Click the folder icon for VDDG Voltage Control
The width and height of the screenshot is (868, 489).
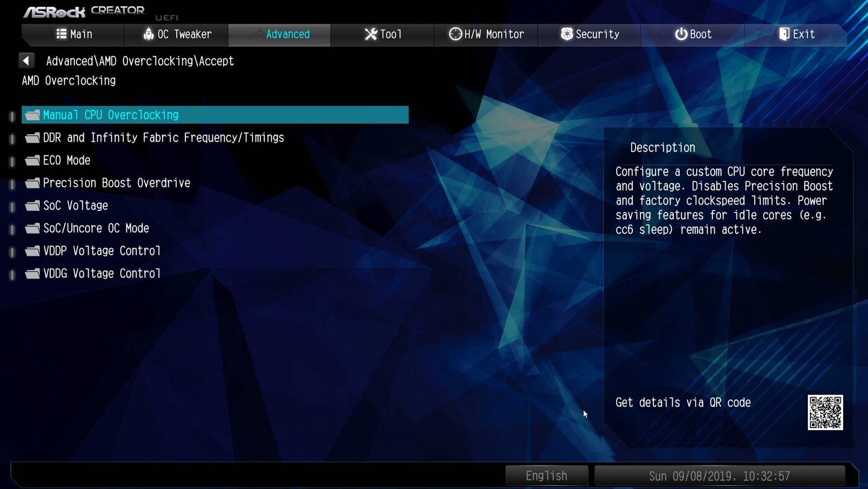click(x=32, y=274)
